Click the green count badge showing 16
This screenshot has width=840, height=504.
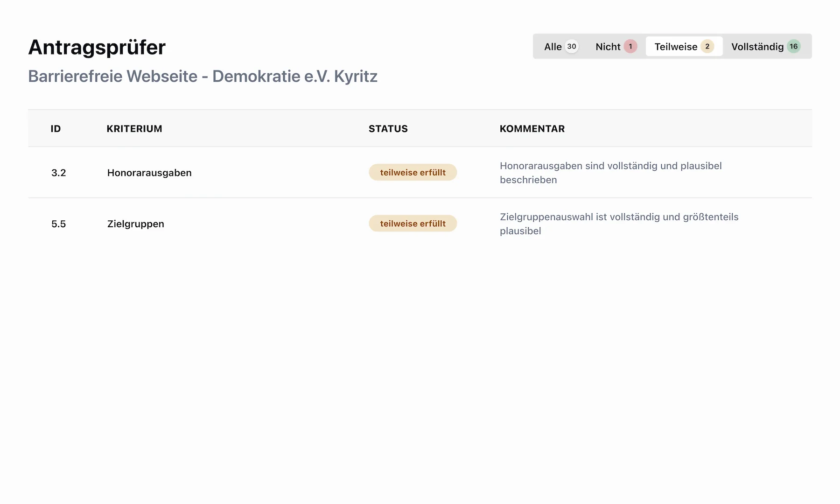click(794, 47)
